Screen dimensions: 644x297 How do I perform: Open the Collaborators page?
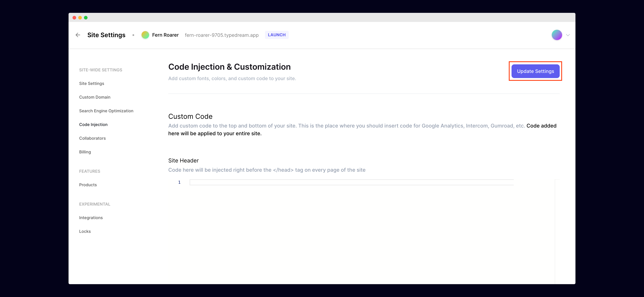[x=92, y=138]
